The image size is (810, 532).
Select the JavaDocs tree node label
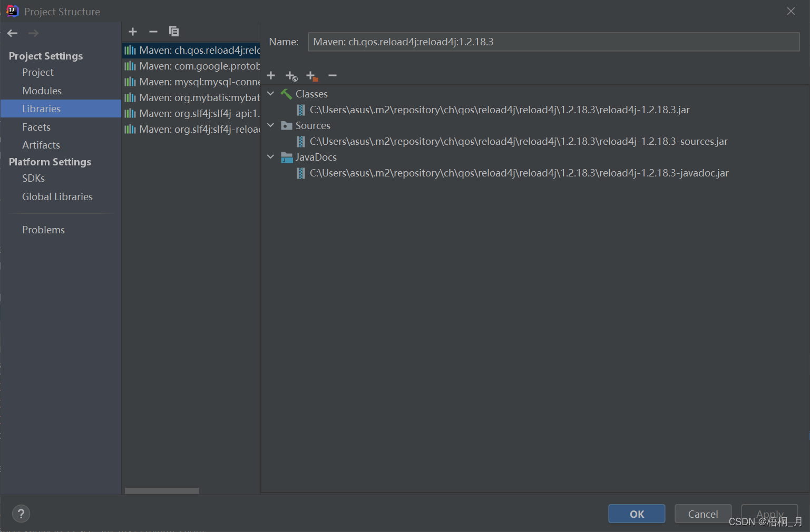pyautogui.click(x=316, y=157)
